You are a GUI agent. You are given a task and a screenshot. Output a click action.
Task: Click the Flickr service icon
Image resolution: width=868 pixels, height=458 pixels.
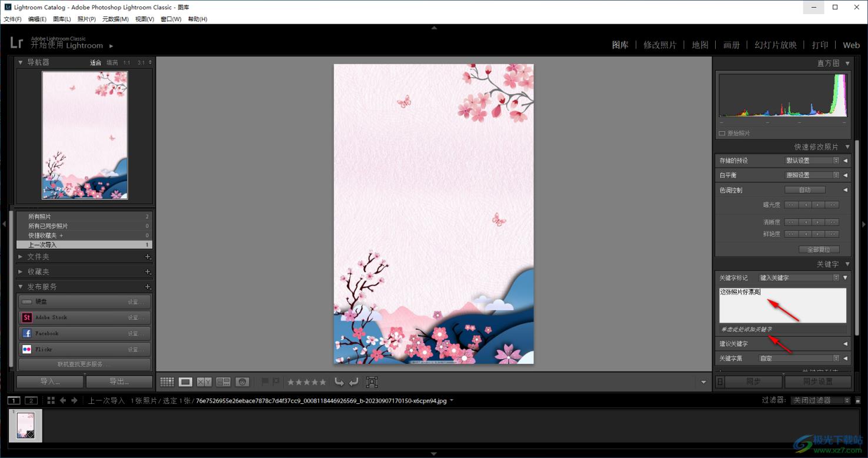pos(26,349)
